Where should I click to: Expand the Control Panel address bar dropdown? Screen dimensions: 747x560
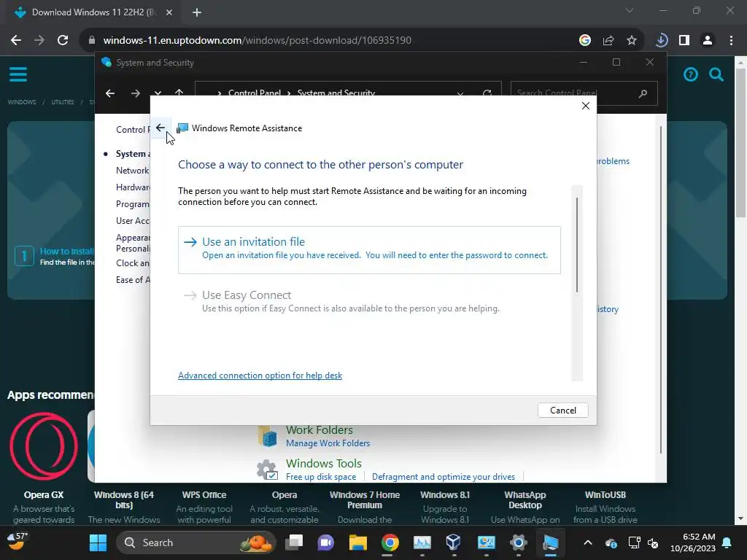[x=460, y=94]
